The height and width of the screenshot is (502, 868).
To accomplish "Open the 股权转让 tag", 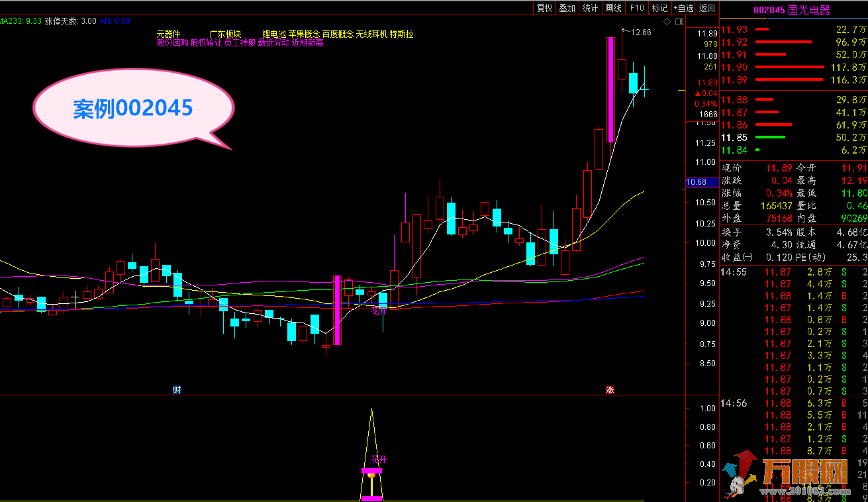I will pyautogui.click(x=206, y=43).
